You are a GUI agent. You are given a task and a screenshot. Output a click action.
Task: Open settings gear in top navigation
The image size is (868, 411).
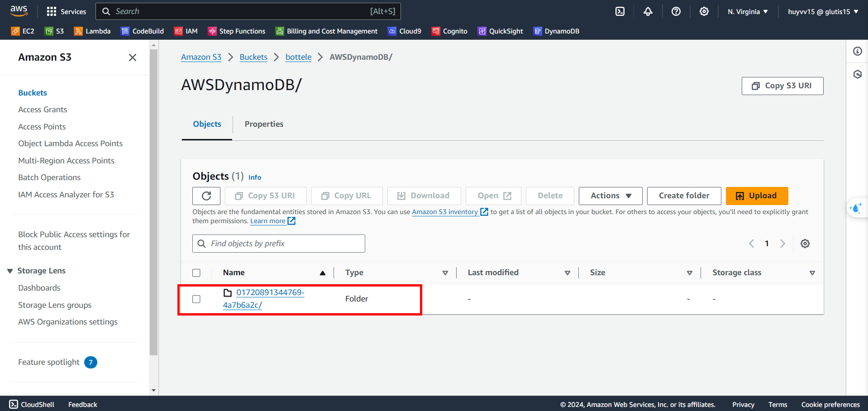(704, 11)
